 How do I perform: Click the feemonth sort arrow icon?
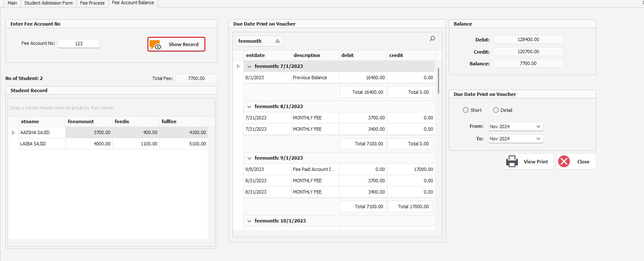(x=277, y=41)
